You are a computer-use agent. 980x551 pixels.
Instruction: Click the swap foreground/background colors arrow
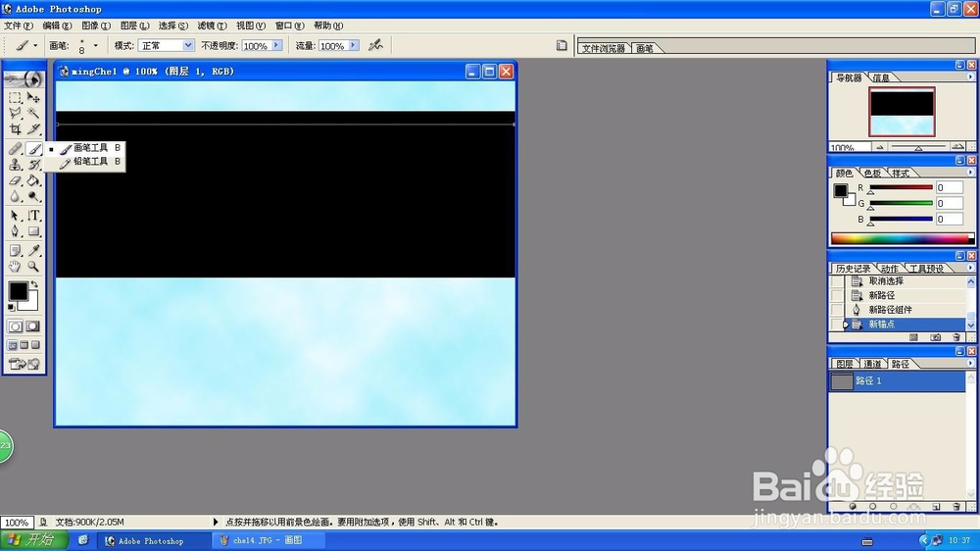coord(34,284)
